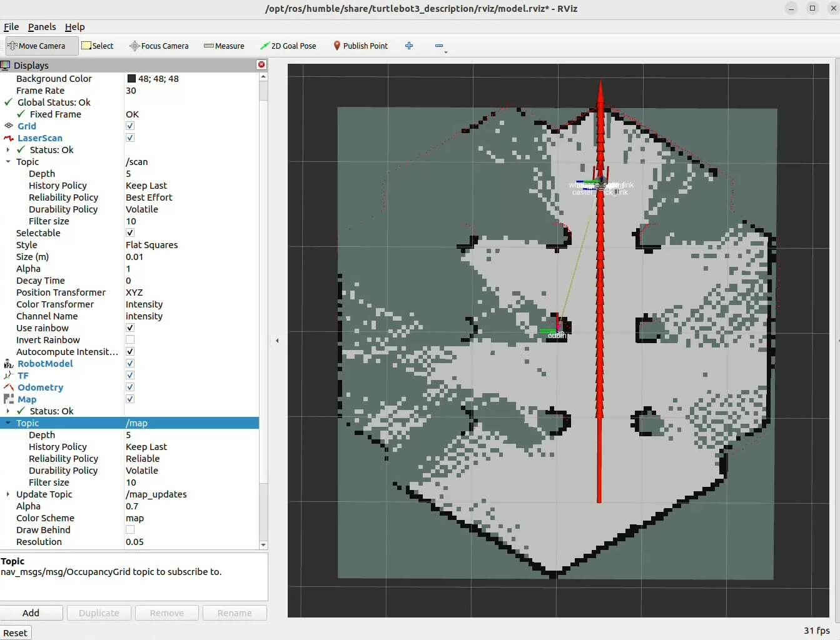Collapse the LaserScan Topic tree item
Viewport: 840px width, 640px height.
(8, 162)
